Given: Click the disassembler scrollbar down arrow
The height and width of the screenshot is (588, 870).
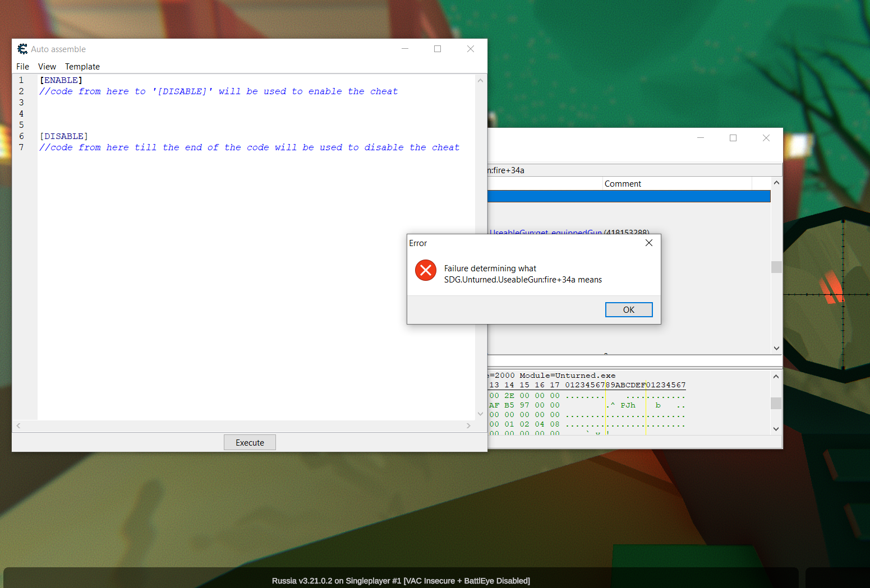Looking at the screenshot, I should click(x=776, y=348).
